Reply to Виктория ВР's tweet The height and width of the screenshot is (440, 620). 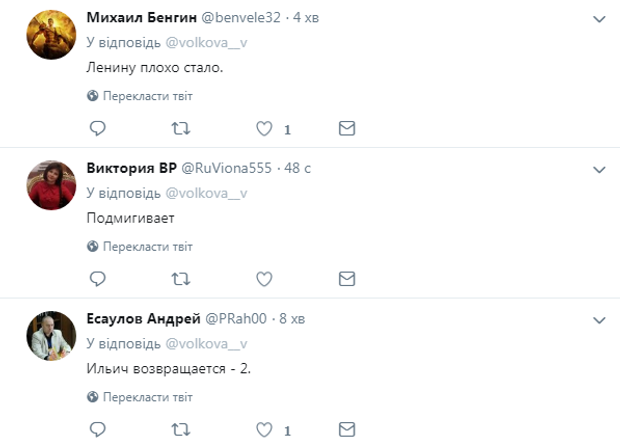[98, 279]
